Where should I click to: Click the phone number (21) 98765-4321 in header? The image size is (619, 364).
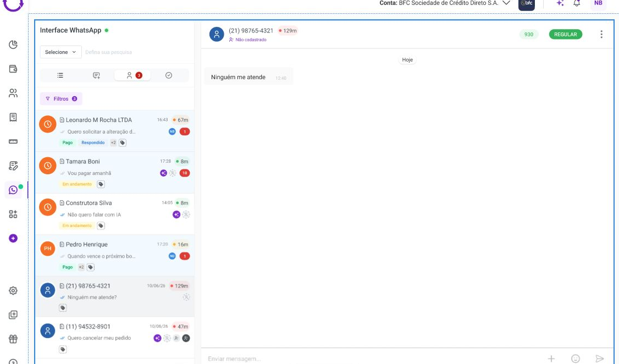251,30
